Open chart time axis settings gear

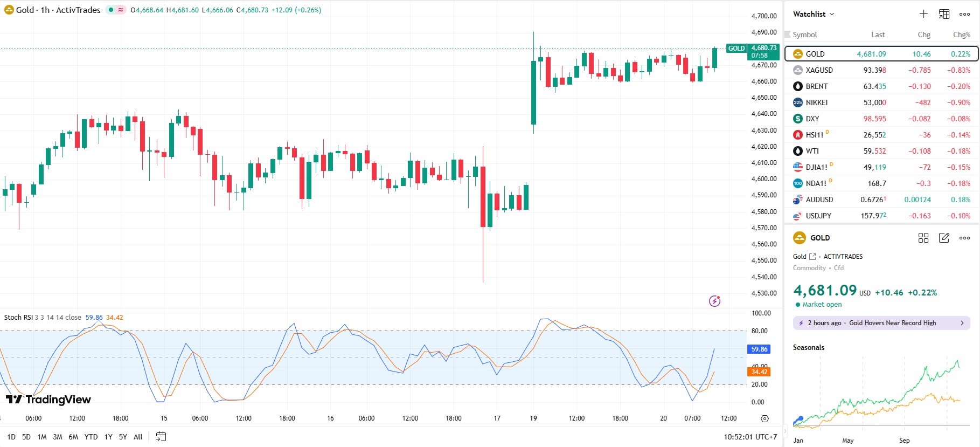tap(764, 418)
